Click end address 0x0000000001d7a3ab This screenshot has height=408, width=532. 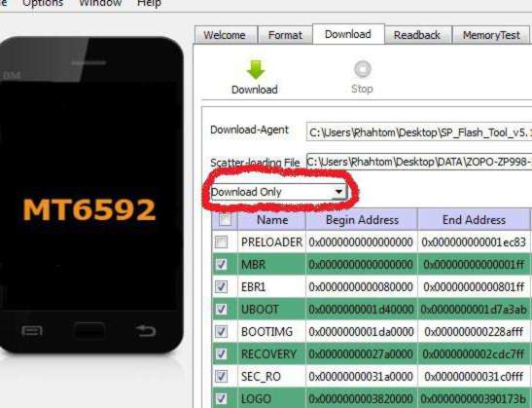click(x=474, y=309)
